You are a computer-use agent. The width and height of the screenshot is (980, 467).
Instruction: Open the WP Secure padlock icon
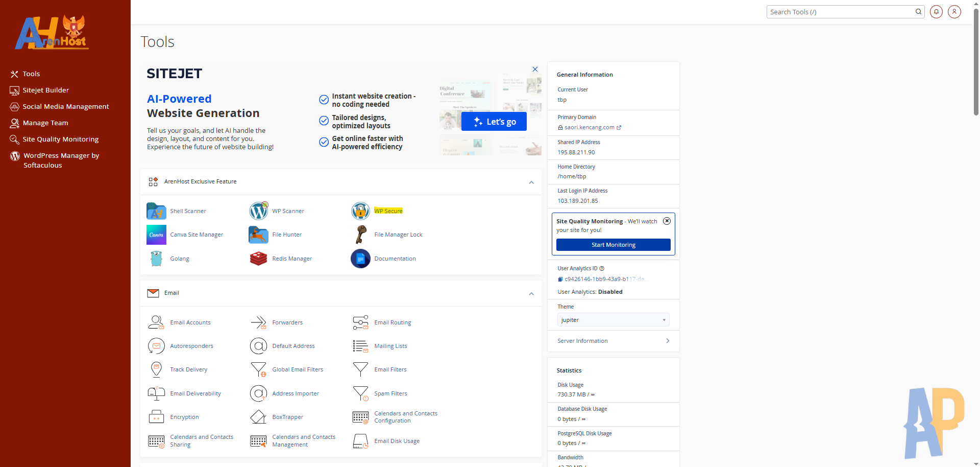pyautogui.click(x=360, y=211)
